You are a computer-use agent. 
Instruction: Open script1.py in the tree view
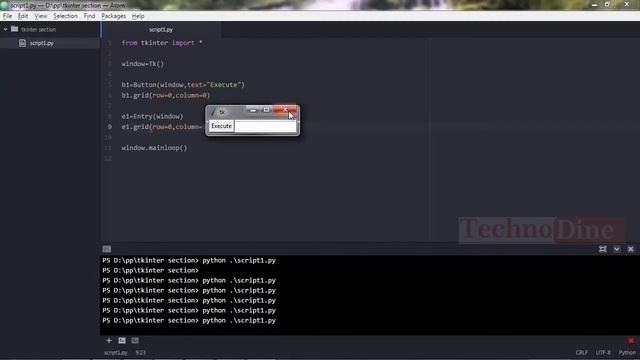click(41, 43)
